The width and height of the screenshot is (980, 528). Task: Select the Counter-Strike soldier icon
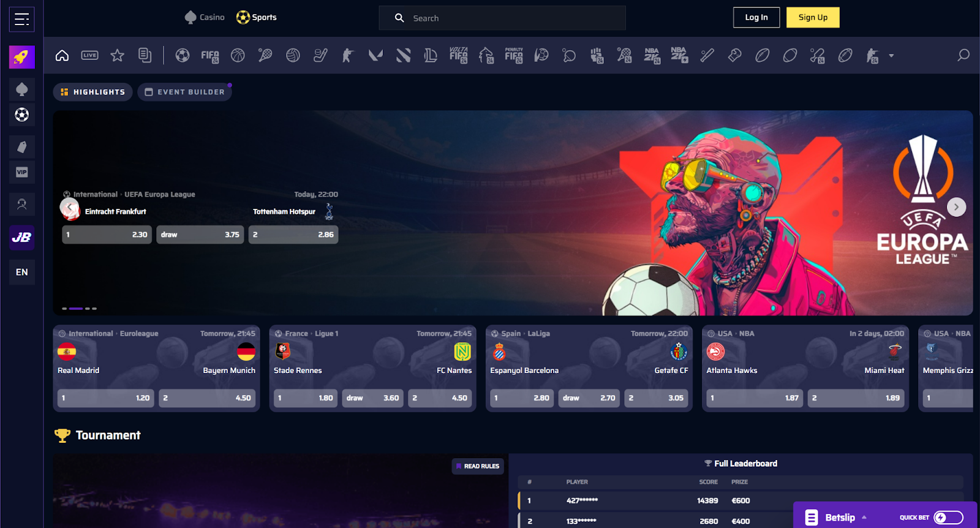[348, 56]
